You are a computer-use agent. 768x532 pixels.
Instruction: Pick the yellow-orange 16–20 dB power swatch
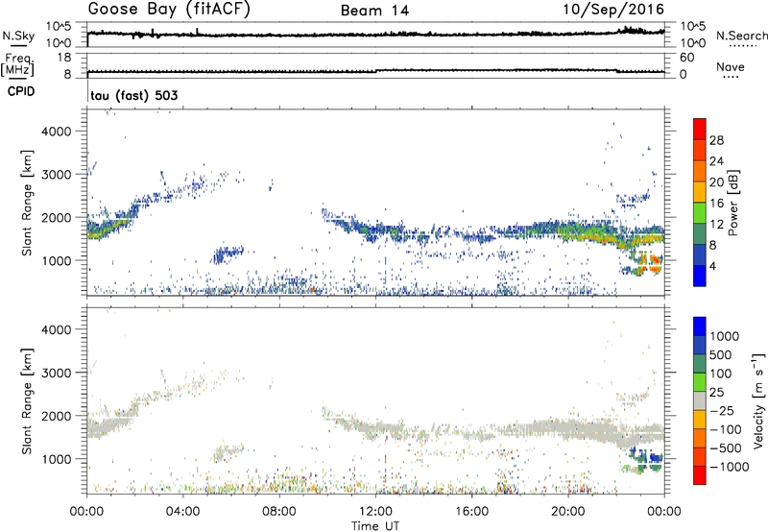(x=700, y=192)
